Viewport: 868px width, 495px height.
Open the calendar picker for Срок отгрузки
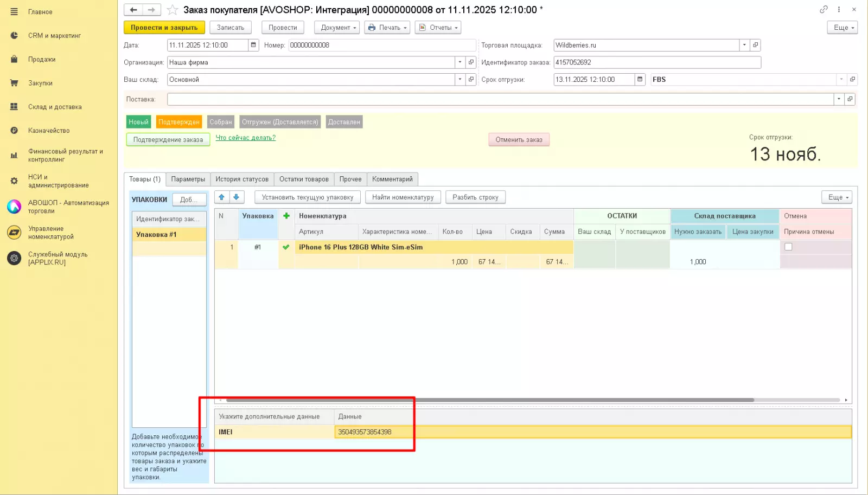click(x=640, y=79)
